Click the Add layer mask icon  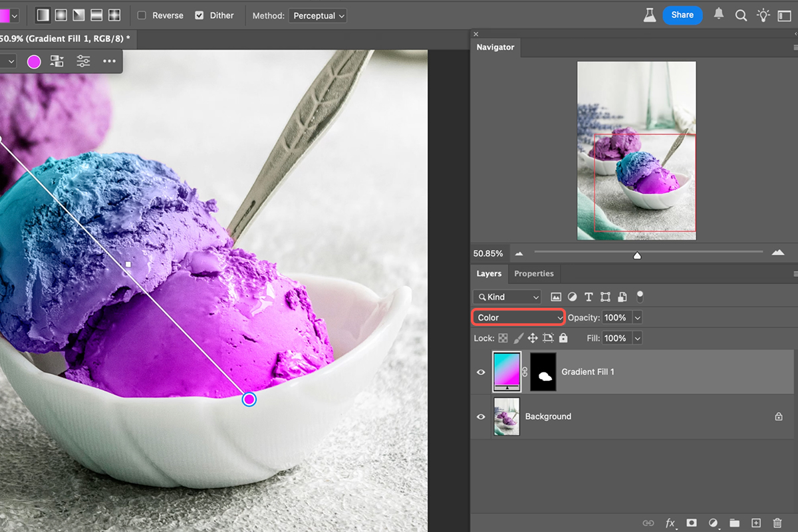coord(692,523)
